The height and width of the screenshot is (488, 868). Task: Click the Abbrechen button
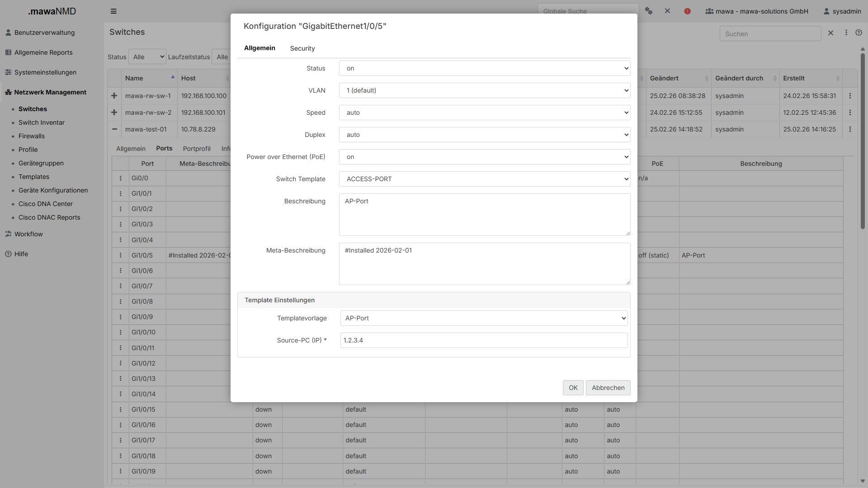pyautogui.click(x=608, y=388)
